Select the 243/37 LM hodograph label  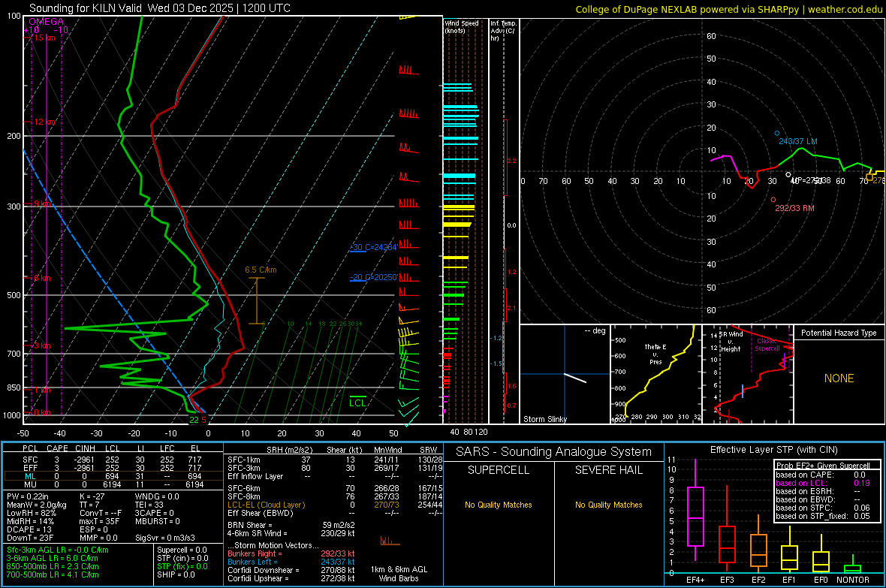point(798,141)
